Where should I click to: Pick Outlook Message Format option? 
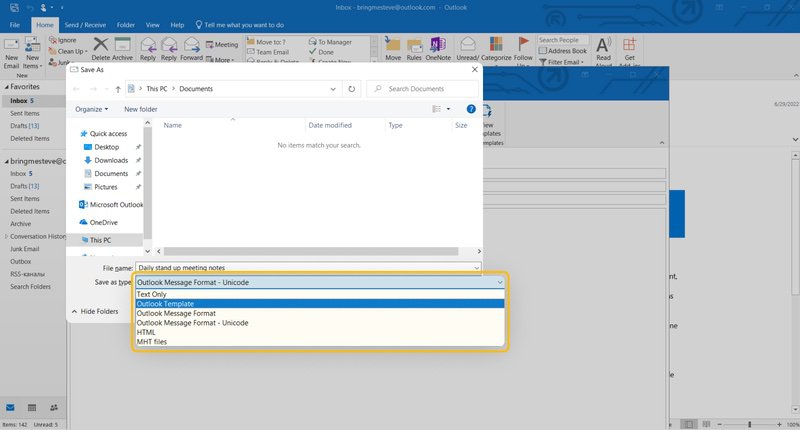(x=320, y=313)
